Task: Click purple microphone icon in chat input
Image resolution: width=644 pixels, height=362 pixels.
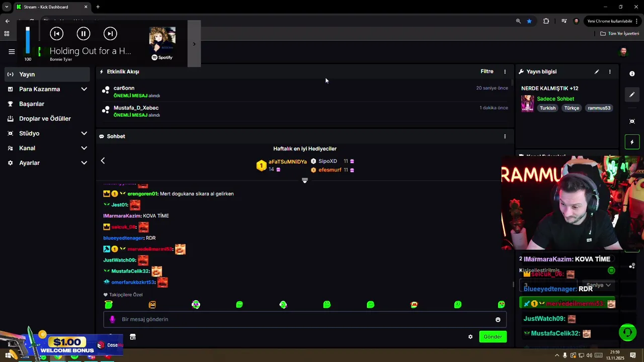Action: pos(112,319)
